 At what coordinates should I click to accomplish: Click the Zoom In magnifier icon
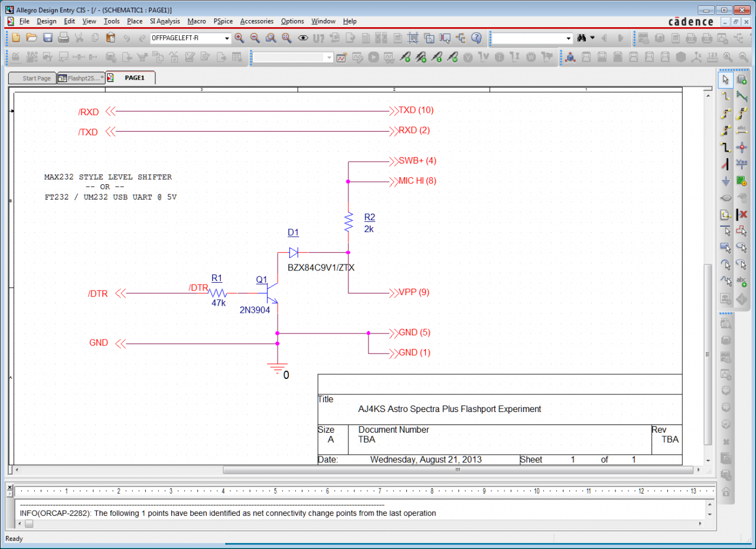click(x=239, y=38)
